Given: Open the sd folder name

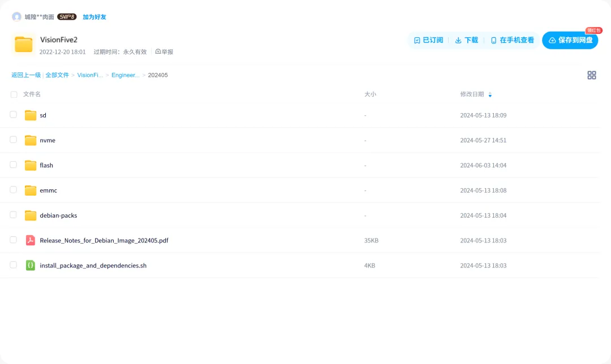Looking at the screenshot, I should click(x=43, y=115).
